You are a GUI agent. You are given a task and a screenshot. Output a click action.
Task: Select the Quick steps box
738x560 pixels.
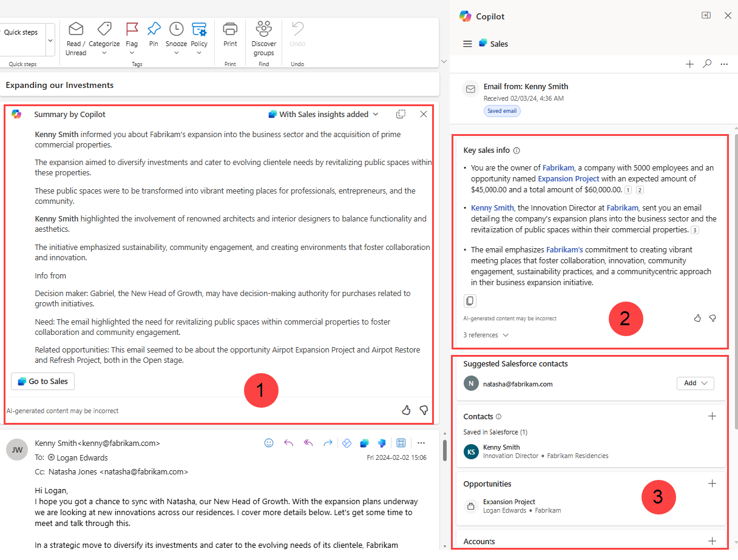coord(22,39)
